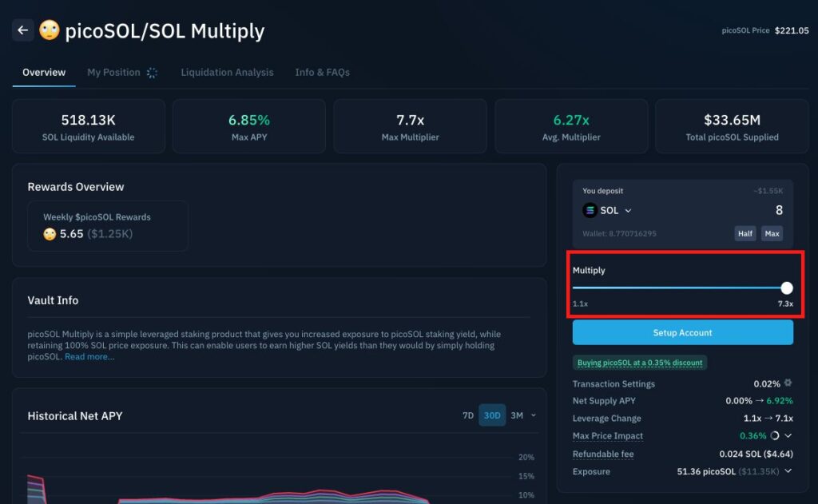Open Transaction Settings gear icon

(788, 383)
